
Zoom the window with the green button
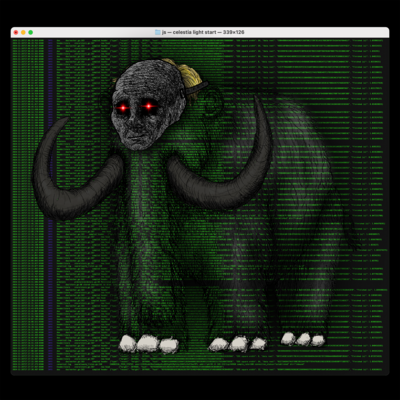[31, 32]
